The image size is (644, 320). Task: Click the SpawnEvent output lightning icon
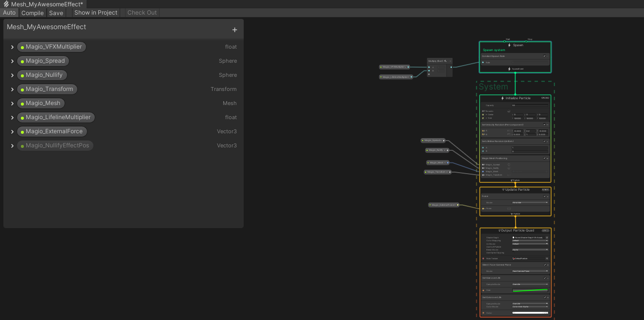(x=509, y=69)
